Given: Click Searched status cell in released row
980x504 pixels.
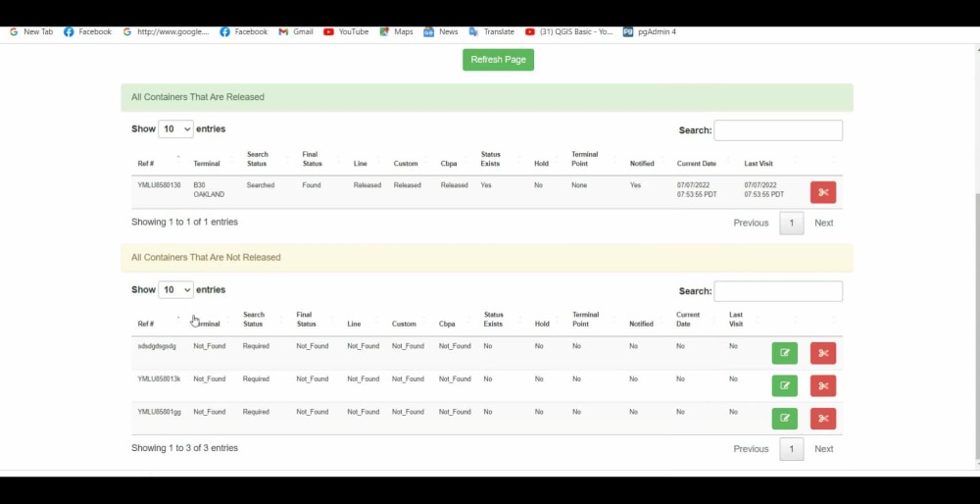Looking at the screenshot, I should pyautogui.click(x=260, y=185).
